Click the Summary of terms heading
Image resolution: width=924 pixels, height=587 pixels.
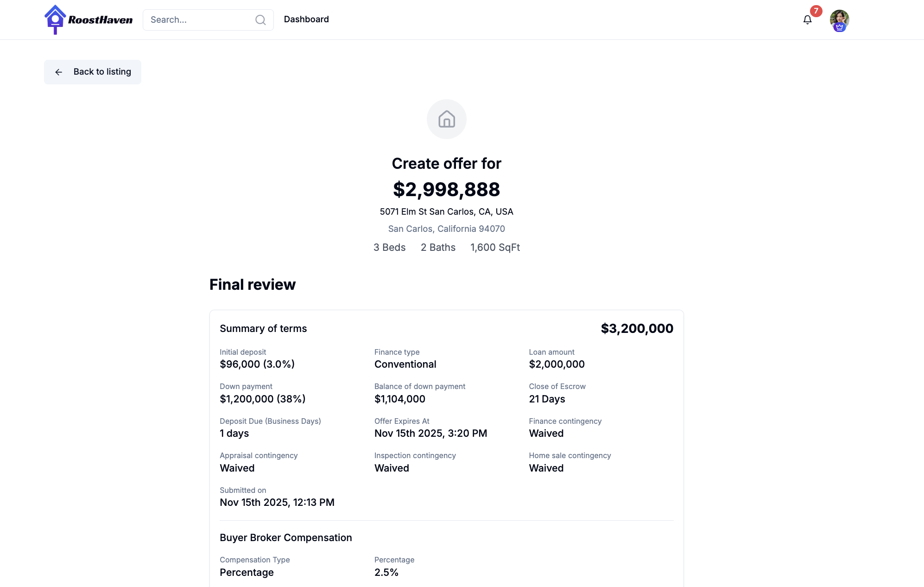tap(263, 328)
